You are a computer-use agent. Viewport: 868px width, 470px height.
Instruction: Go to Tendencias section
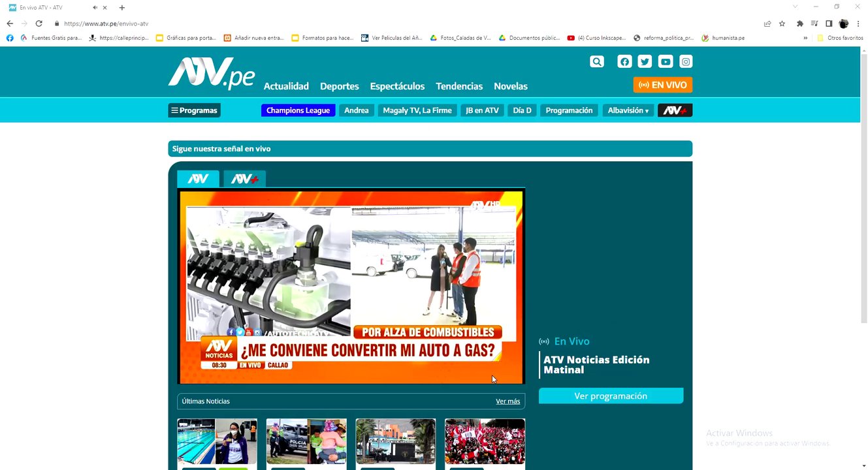pyautogui.click(x=459, y=86)
